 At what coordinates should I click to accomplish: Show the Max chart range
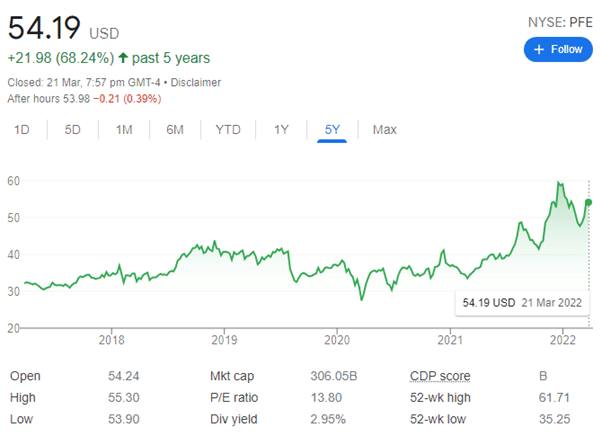click(x=384, y=130)
